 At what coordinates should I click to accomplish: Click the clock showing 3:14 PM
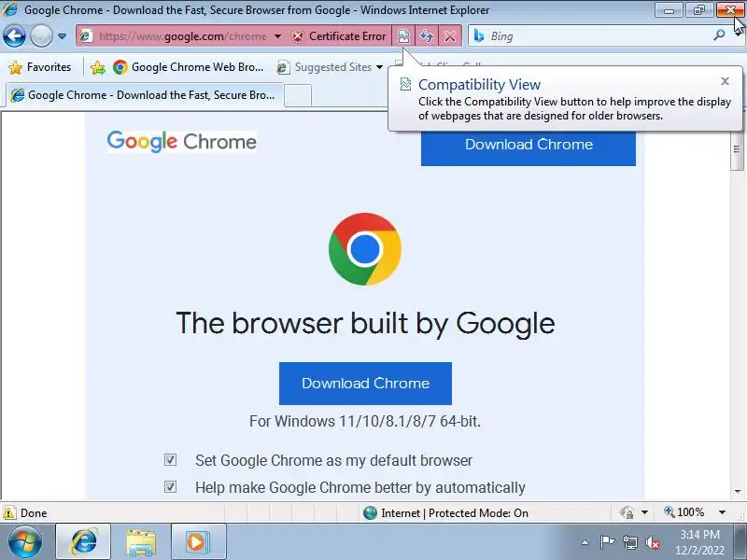click(699, 534)
